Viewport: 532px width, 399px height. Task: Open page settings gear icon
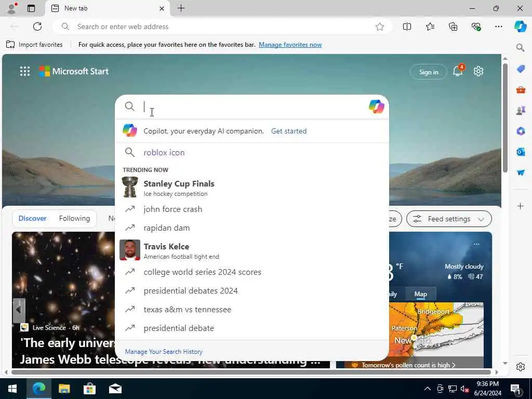coord(478,71)
